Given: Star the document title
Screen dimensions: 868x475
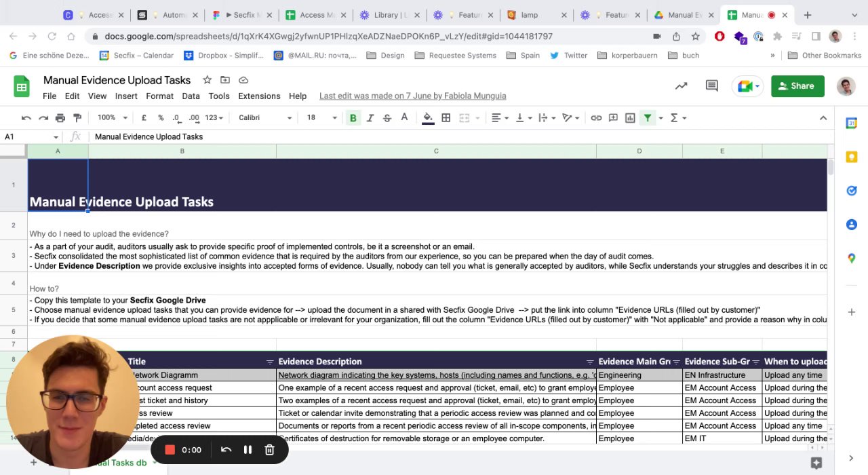Looking at the screenshot, I should point(208,80).
